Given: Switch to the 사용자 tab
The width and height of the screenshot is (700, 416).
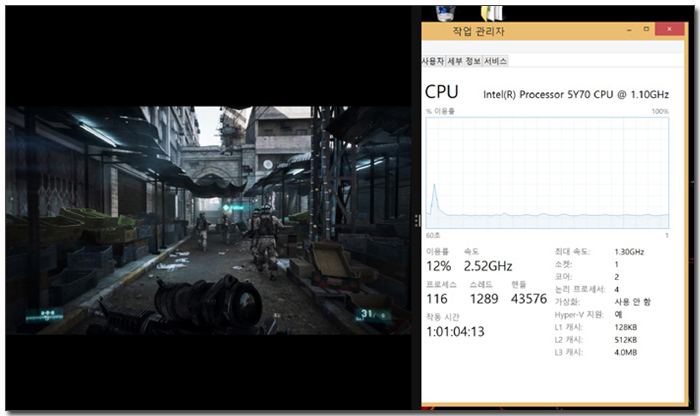Looking at the screenshot, I should [433, 61].
